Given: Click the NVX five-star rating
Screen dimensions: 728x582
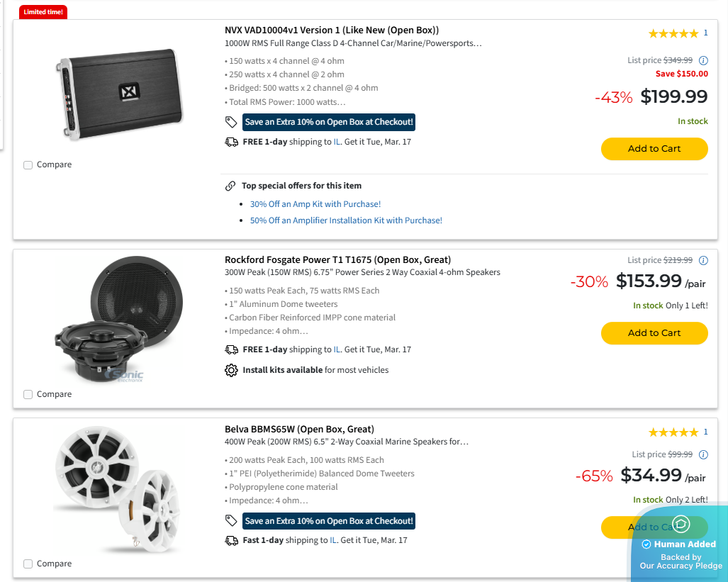Looking at the screenshot, I should coord(673,33).
